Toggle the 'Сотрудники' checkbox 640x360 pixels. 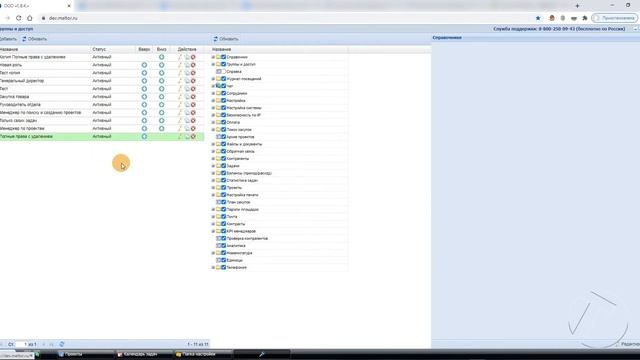tap(223, 93)
